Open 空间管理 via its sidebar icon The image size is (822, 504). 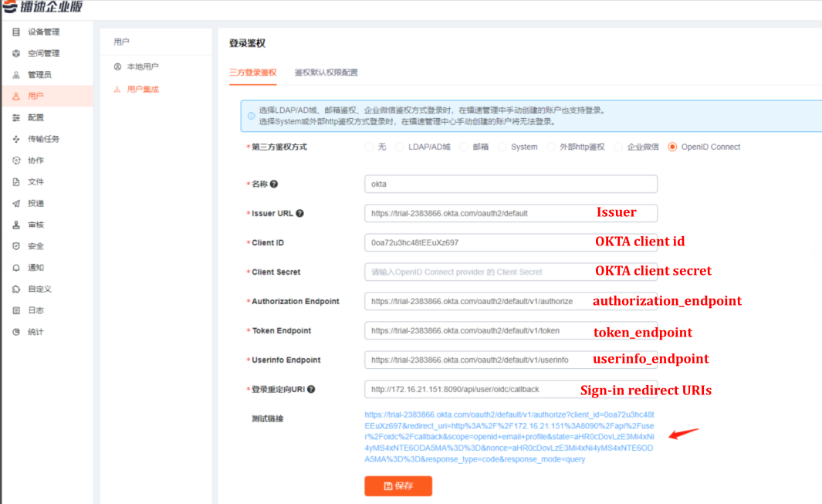click(16, 53)
